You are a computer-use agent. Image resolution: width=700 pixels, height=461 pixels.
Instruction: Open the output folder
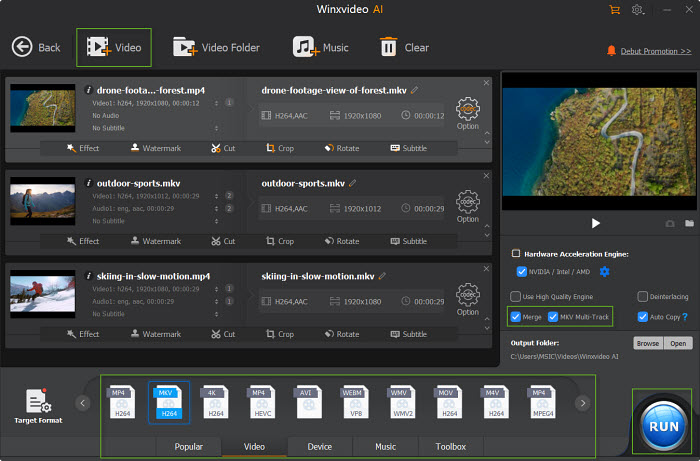[678, 343]
